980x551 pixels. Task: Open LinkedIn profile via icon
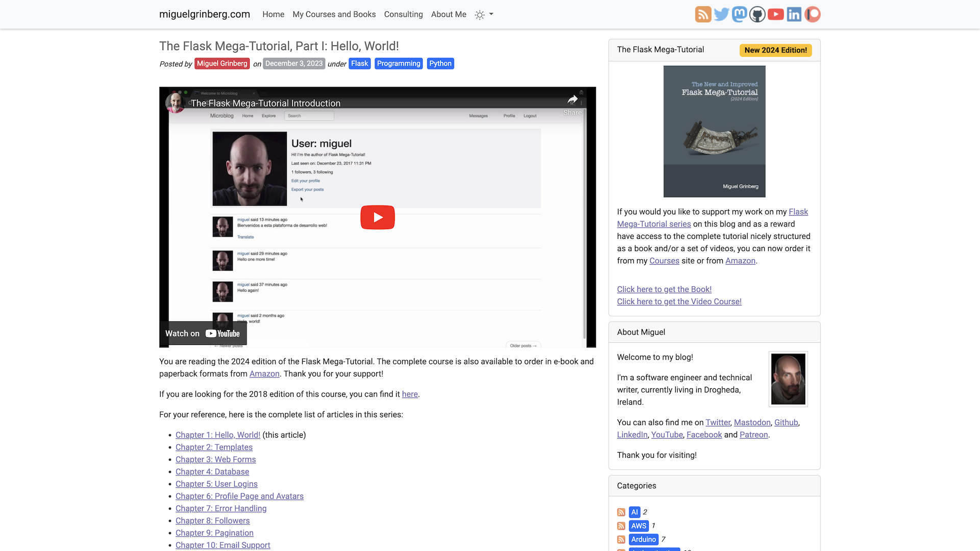tap(795, 14)
